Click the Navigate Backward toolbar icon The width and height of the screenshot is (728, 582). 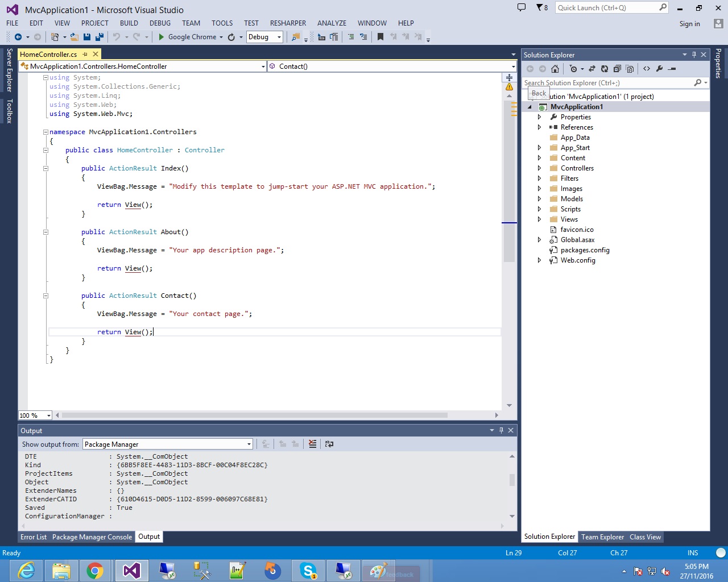(x=18, y=37)
